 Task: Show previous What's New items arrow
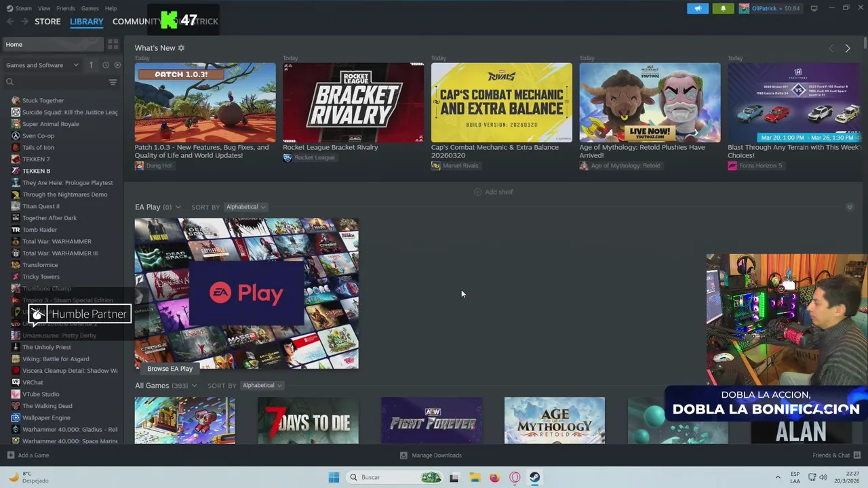tap(831, 48)
